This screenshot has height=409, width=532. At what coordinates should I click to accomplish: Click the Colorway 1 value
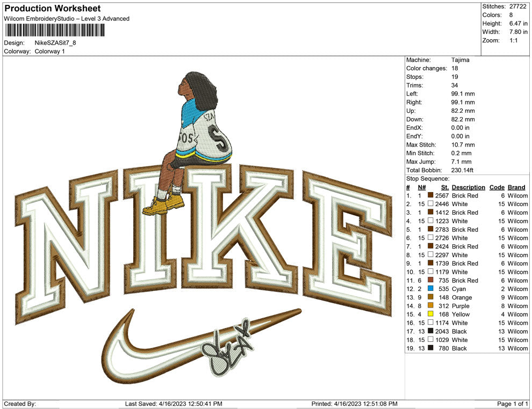pyautogui.click(x=49, y=52)
